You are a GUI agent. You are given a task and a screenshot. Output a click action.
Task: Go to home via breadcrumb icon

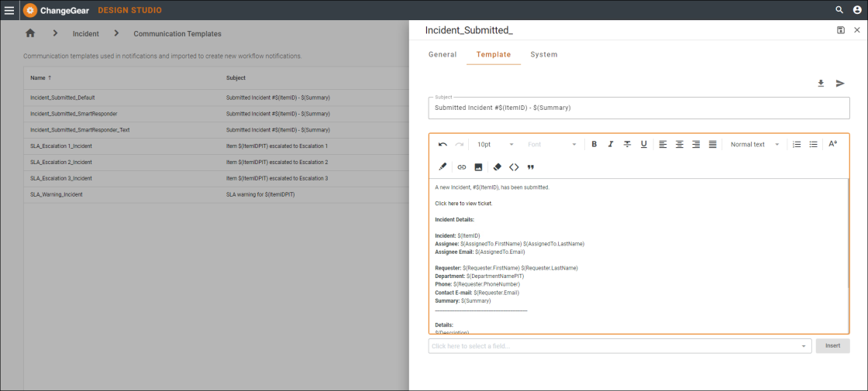pos(30,33)
